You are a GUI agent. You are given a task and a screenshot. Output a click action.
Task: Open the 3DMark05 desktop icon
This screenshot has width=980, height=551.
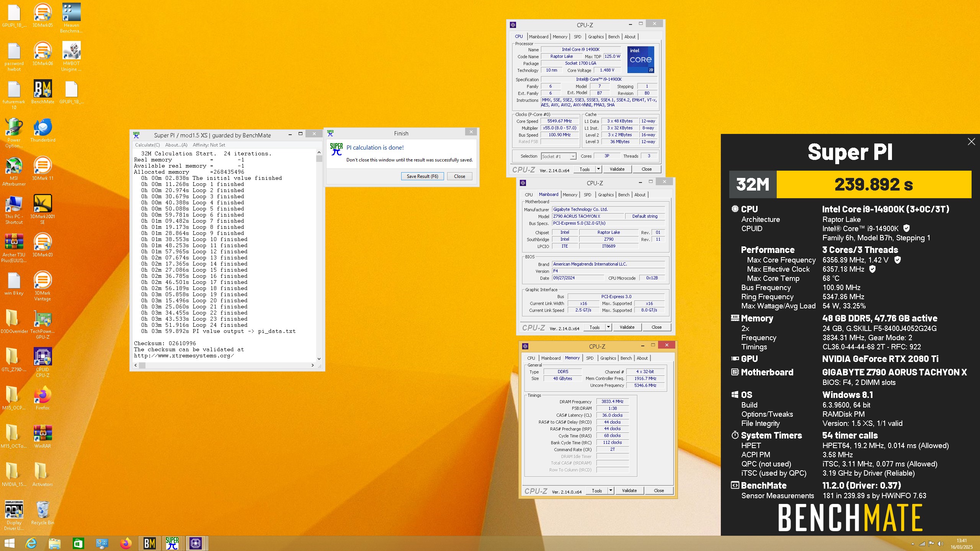point(42,15)
